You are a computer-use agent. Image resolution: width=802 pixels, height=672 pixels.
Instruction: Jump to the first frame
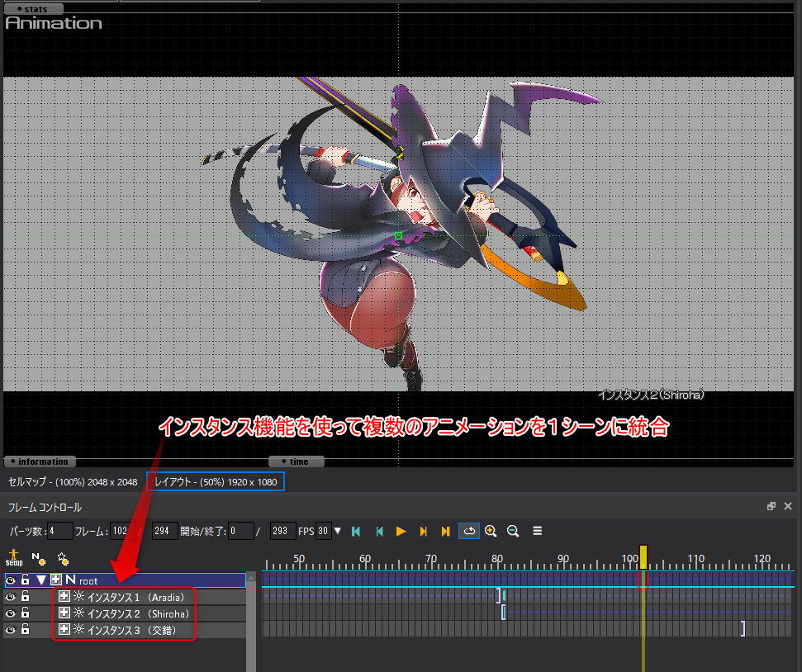pyautogui.click(x=356, y=531)
